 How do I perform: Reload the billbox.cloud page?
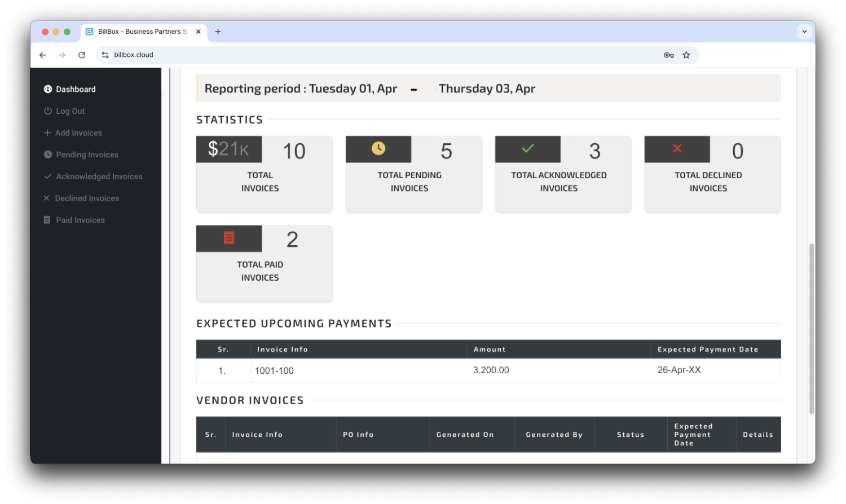point(82,55)
